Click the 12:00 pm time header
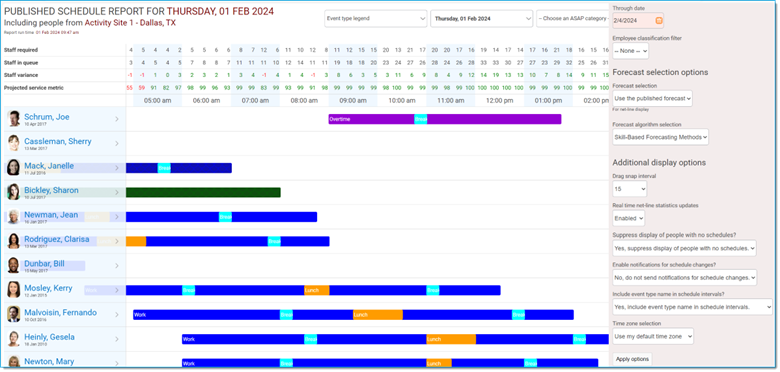Image resolution: width=780 pixels, height=372 pixels. [499, 100]
